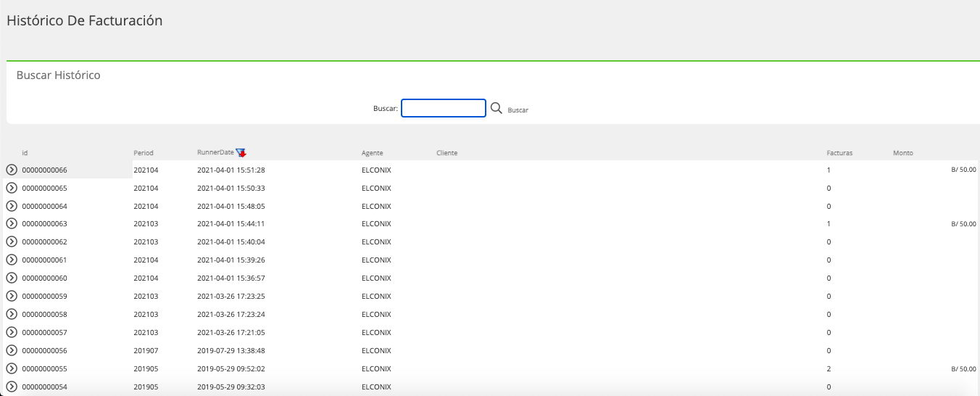Image resolution: width=980 pixels, height=396 pixels.
Task: Expand row 00000000062 arrow icon
Action: pyautogui.click(x=12, y=242)
